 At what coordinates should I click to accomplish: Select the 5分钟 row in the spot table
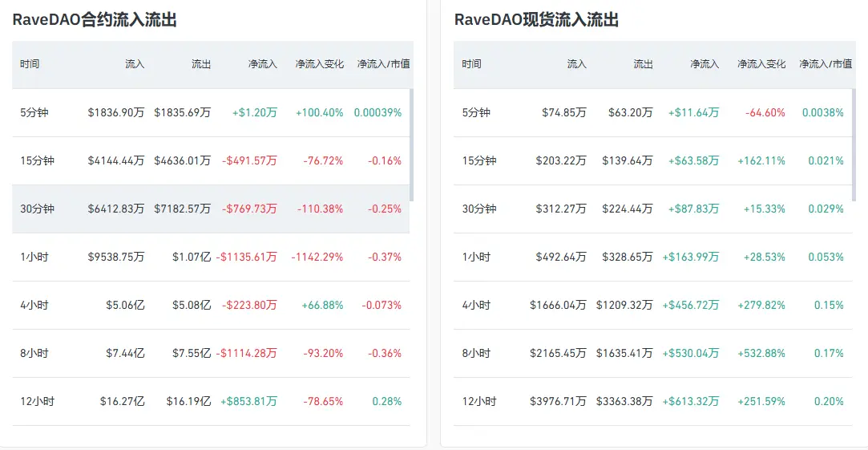652,112
